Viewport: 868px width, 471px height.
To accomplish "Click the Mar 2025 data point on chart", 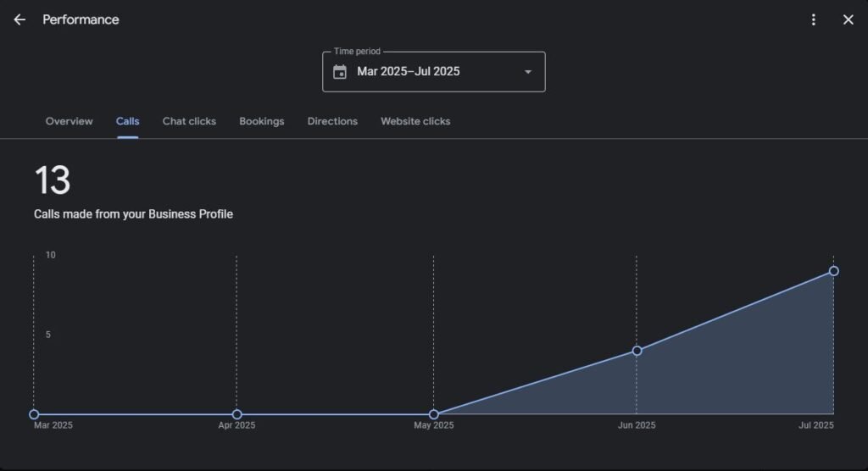I will tap(34, 414).
